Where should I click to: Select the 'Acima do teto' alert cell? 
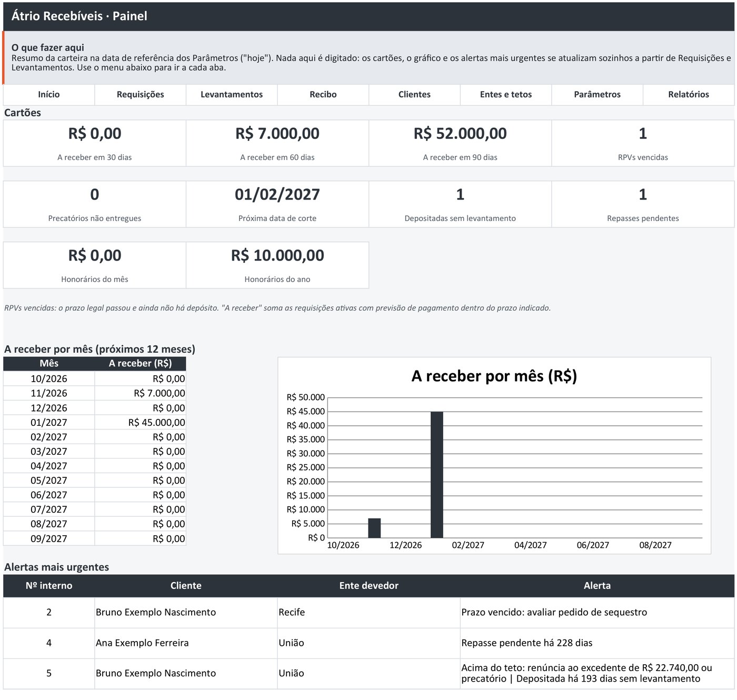click(x=597, y=674)
